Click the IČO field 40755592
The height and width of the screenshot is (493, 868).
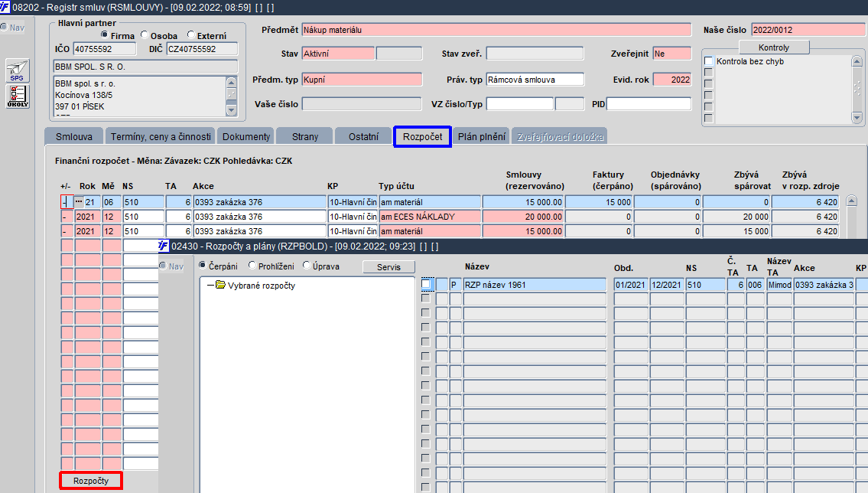coord(105,49)
